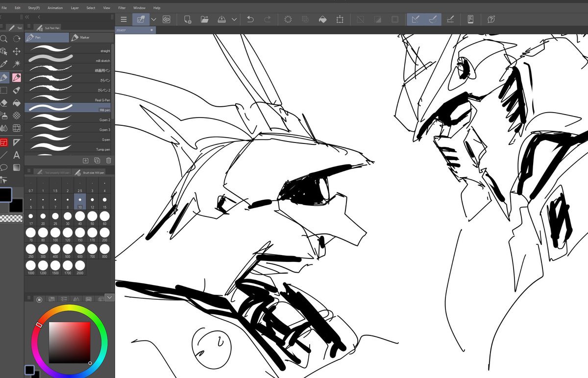The width and height of the screenshot is (588, 378).
Task: Select the Eraser tool
Action: [x=3, y=103]
